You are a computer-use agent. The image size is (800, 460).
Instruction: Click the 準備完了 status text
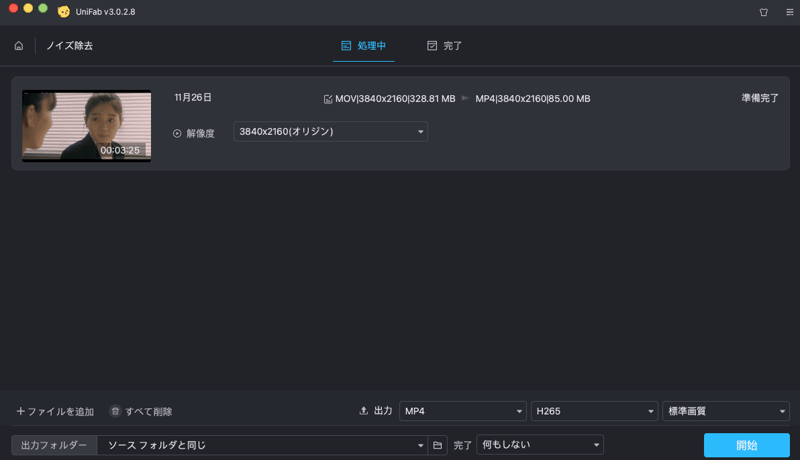point(760,98)
